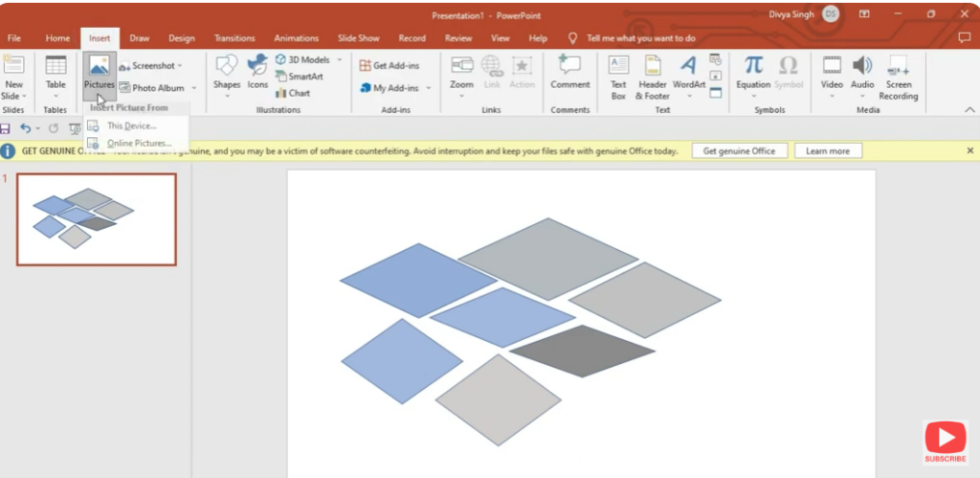Choose This Device from picture menu
The image size is (980, 478).
click(131, 125)
